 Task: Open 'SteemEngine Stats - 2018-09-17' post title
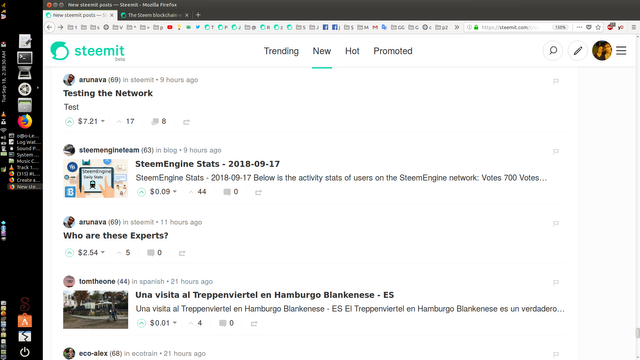pyautogui.click(x=207, y=164)
